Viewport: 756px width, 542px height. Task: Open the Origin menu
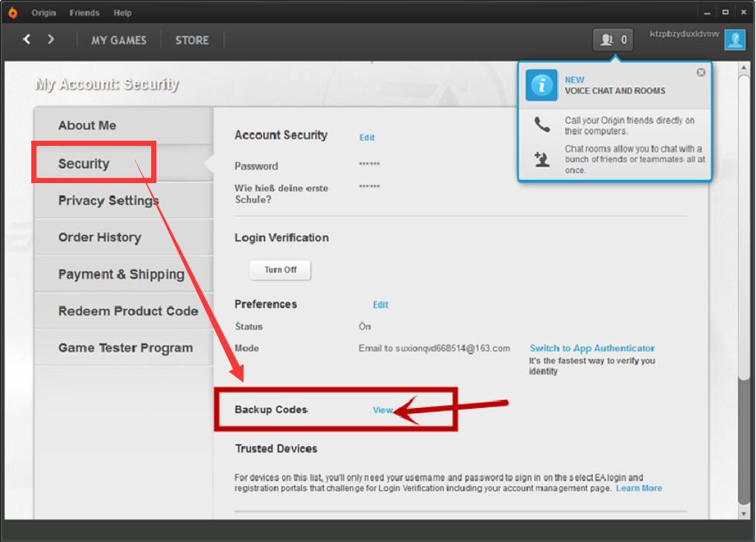[43, 13]
